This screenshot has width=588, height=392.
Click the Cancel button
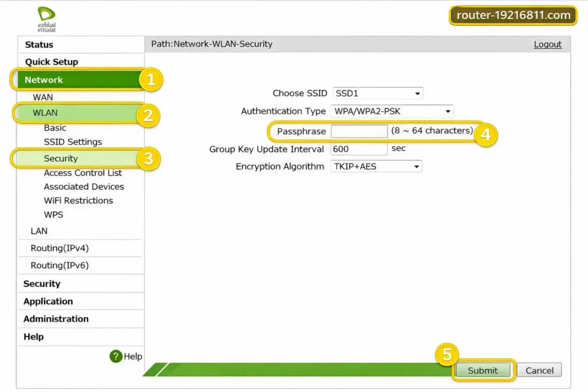click(539, 370)
